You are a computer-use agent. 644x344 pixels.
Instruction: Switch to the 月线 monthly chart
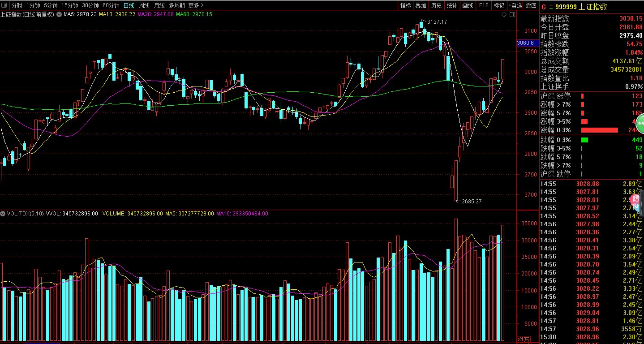click(x=159, y=5)
